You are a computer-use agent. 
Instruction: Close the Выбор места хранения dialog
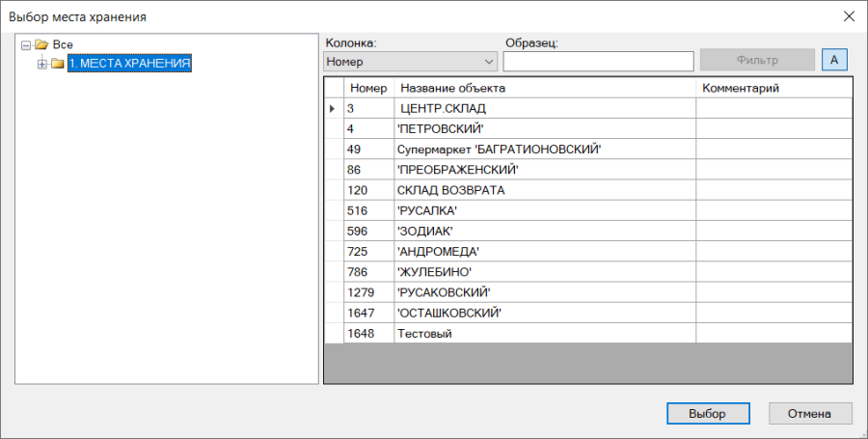click(x=849, y=16)
